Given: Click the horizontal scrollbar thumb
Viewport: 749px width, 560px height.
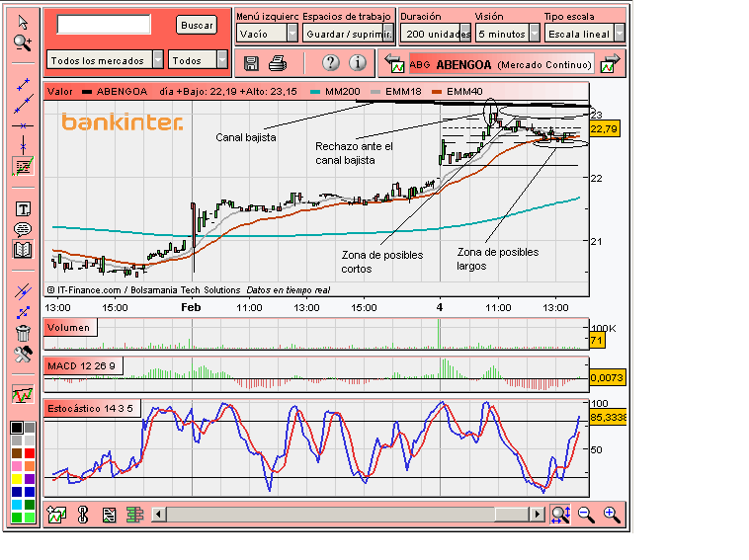Looking at the screenshot, I should tap(512, 515).
